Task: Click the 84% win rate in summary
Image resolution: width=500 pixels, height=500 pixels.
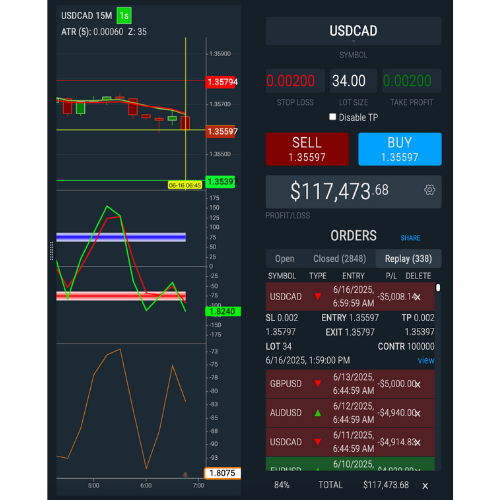Action: pos(282,485)
